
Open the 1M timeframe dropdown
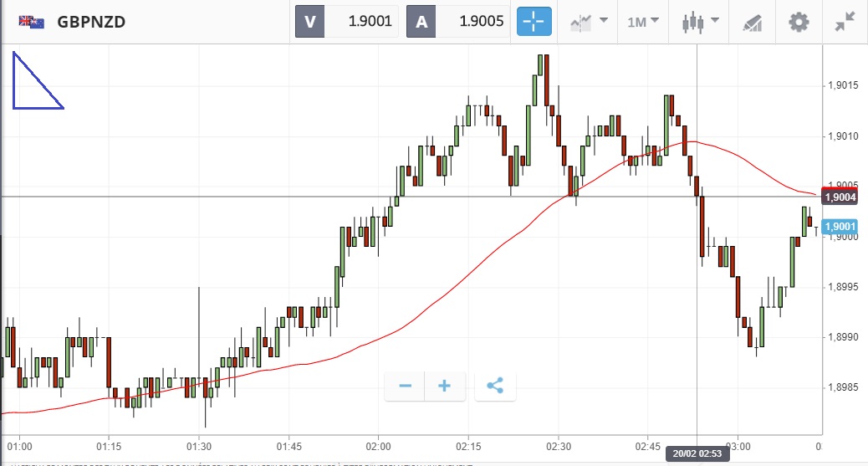(x=643, y=22)
